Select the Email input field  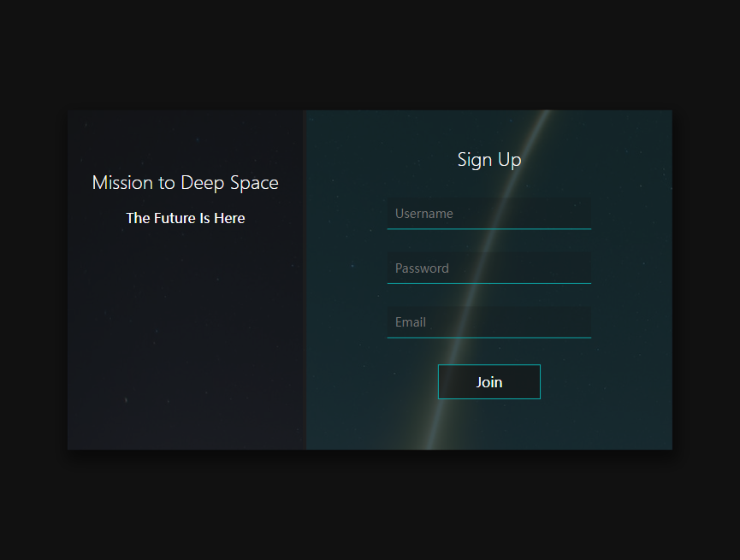click(x=489, y=322)
